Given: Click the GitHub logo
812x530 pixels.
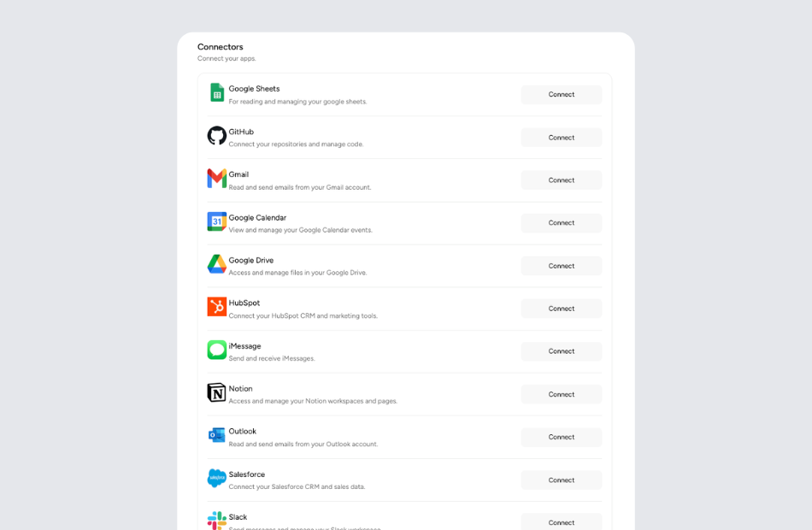Looking at the screenshot, I should pos(216,136).
